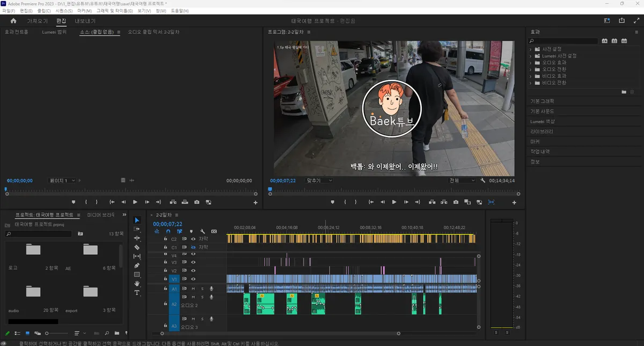Toggle visibility eye of C2 caption track
The image size is (644, 346).
193,239
